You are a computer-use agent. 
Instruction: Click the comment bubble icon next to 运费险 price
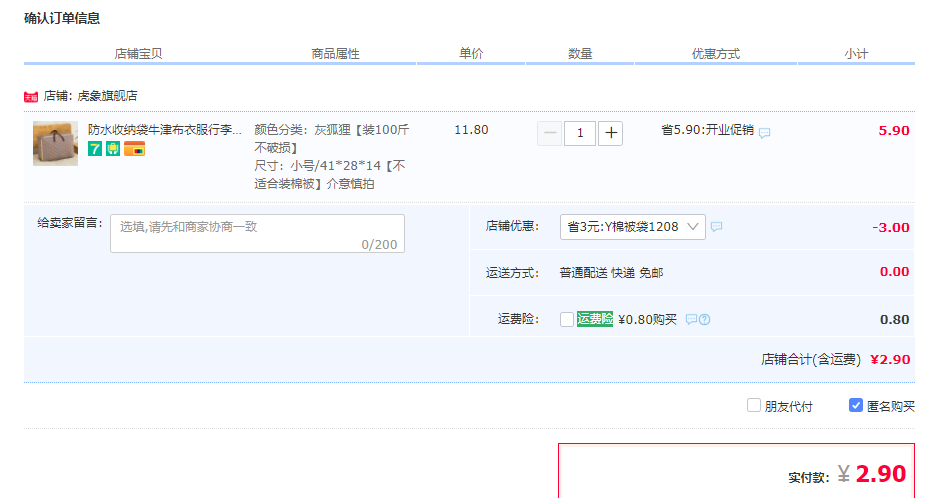coord(691,319)
